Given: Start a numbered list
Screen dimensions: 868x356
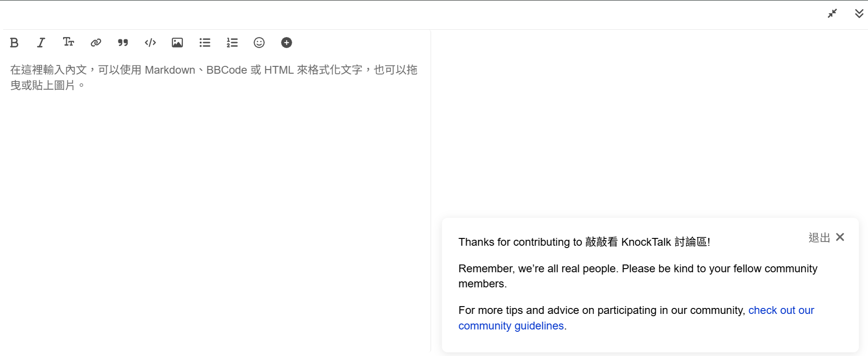Looking at the screenshot, I should (232, 43).
